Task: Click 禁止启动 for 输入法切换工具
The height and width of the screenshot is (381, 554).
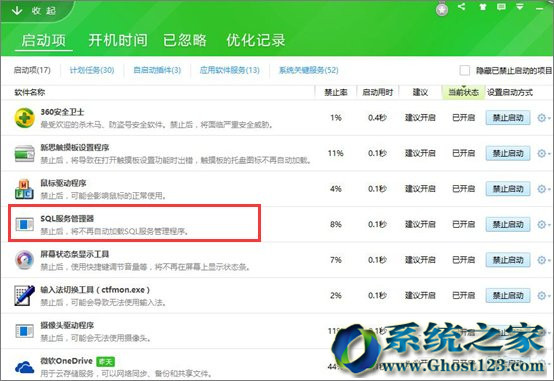Action: click(508, 295)
